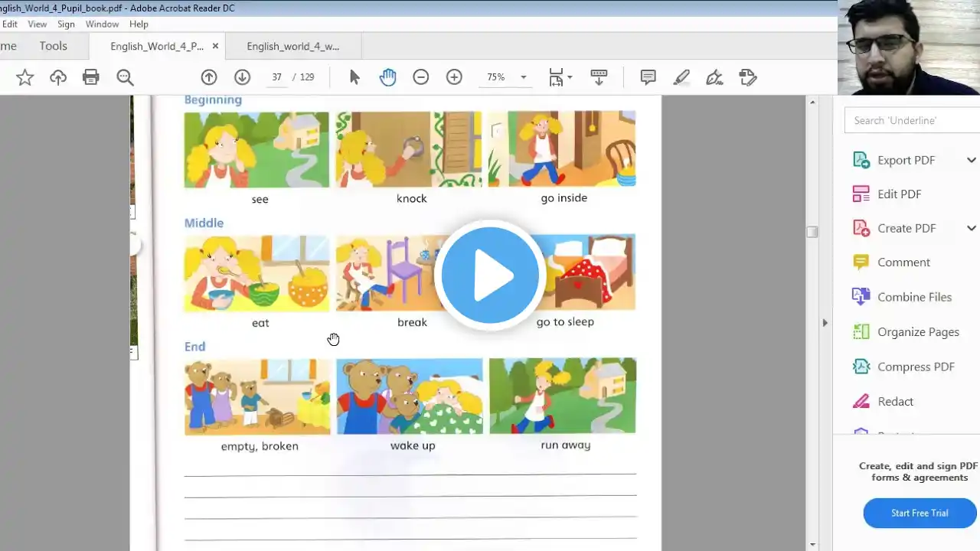Open the find text magnifier icon
The width and height of the screenshot is (980, 551).
(x=125, y=77)
